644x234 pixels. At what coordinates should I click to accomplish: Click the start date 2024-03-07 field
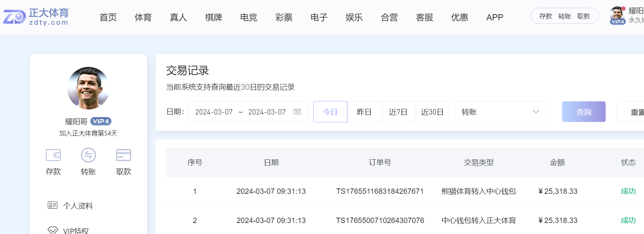click(x=214, y=112)
